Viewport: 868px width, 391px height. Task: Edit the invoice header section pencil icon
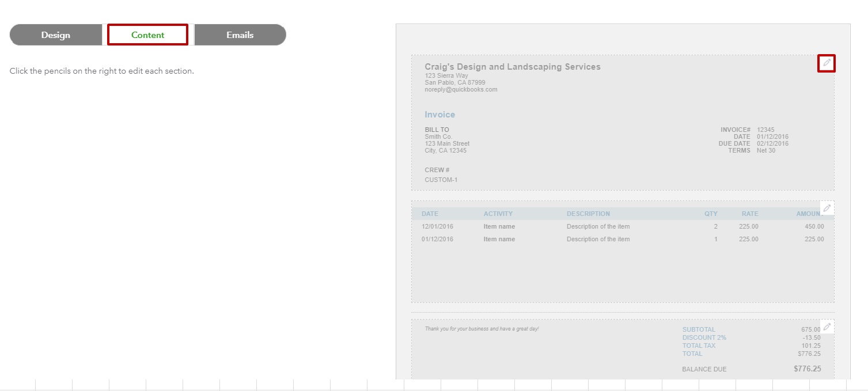click(x=827, y=63)
